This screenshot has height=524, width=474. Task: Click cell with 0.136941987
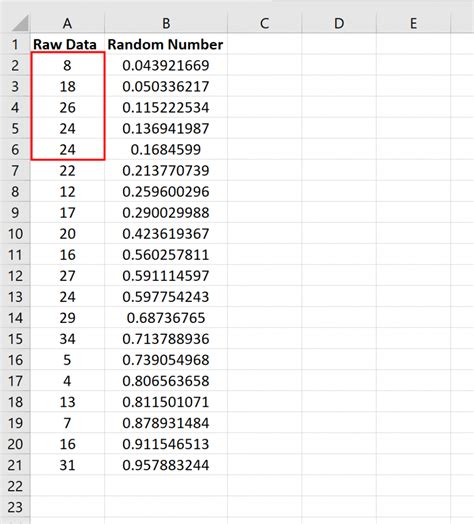(x=166, y=128)
